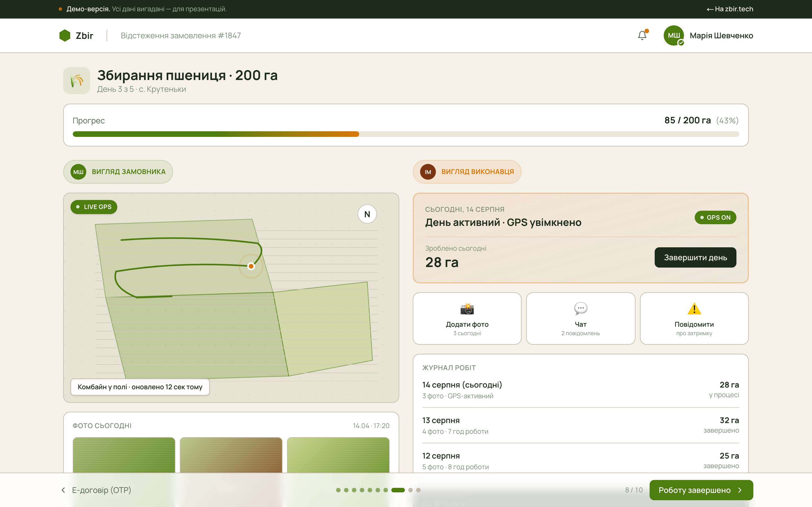
Task: Click the N compass button on map
Action: tap(367, 214)
